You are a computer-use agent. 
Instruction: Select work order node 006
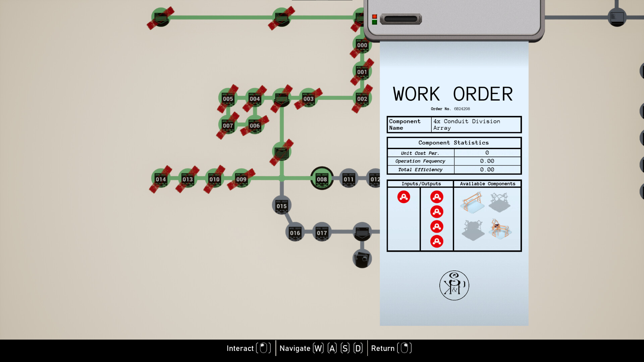(x=255, y=125)
